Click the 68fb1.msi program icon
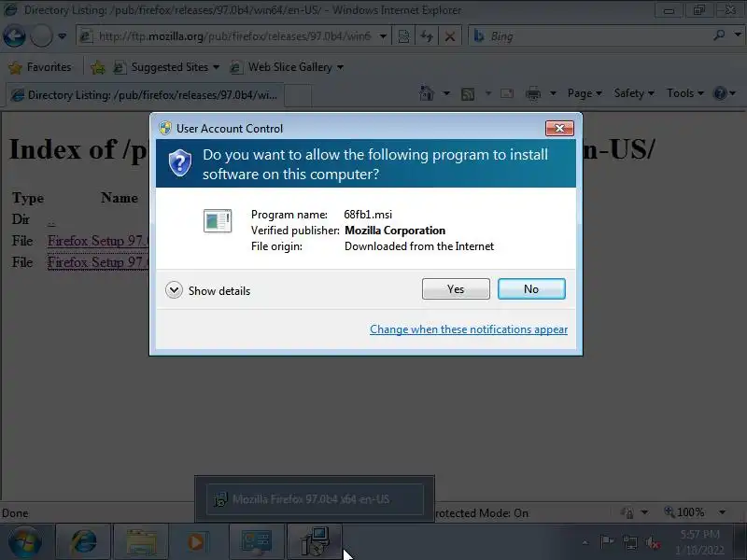747x560 pixels. tap(218, 221)
